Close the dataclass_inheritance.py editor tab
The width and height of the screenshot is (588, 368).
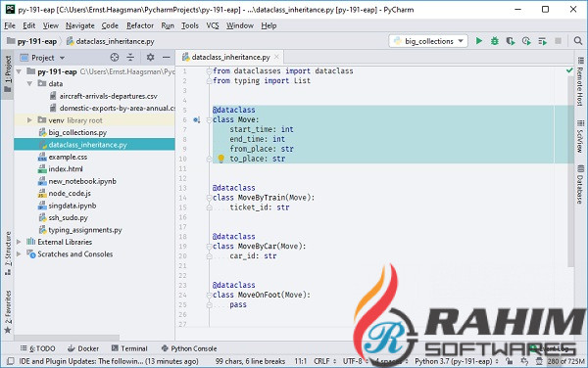tap(276, 57)
